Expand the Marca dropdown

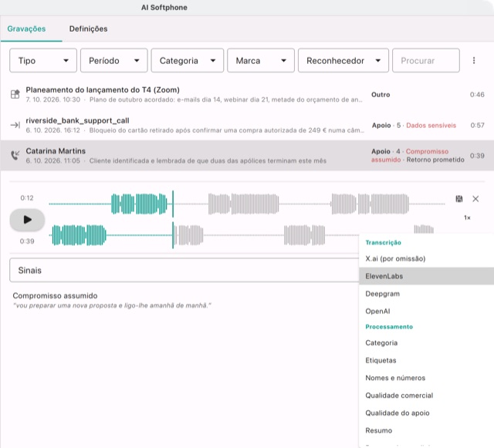[261, 60]
